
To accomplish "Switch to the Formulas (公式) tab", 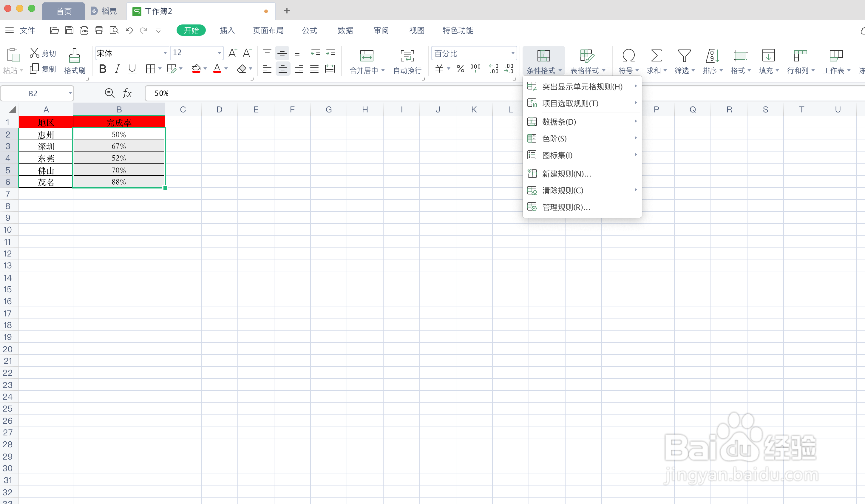I will [309, 30].
